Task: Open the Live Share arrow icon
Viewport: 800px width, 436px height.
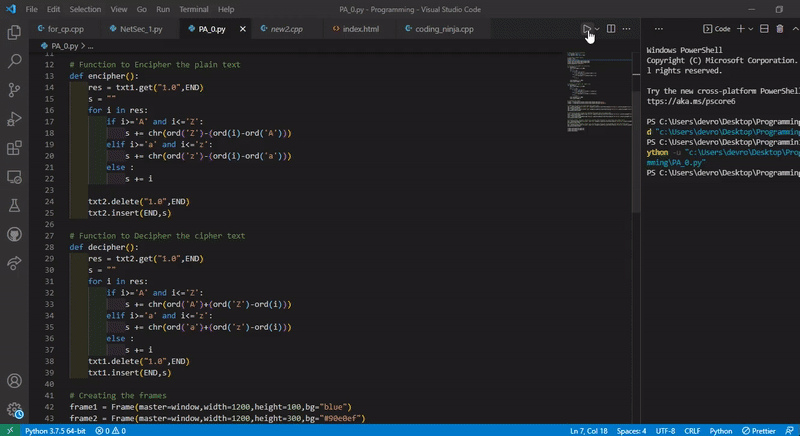Action: click(x=14, y=263)
